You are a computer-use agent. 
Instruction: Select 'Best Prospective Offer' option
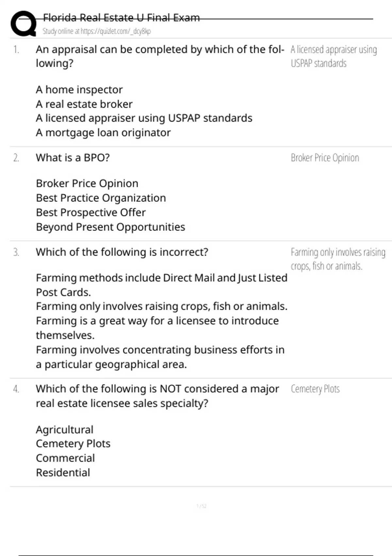coord(90,213)
